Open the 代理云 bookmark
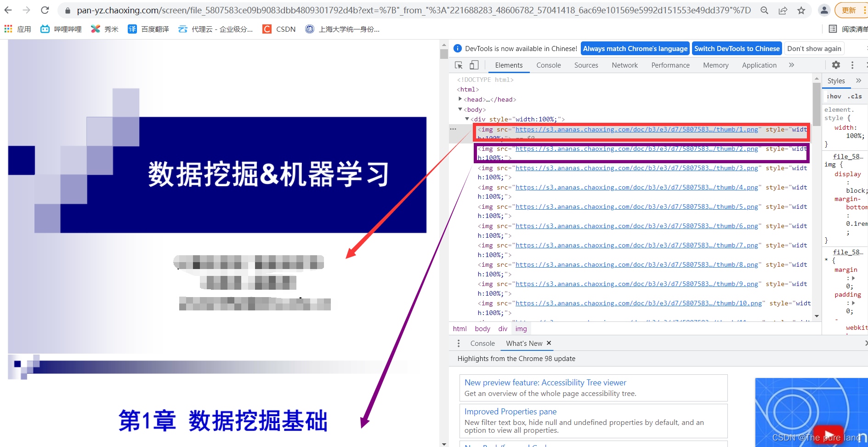Viewport: 868px width, 447px height. [x=216, y=29]
